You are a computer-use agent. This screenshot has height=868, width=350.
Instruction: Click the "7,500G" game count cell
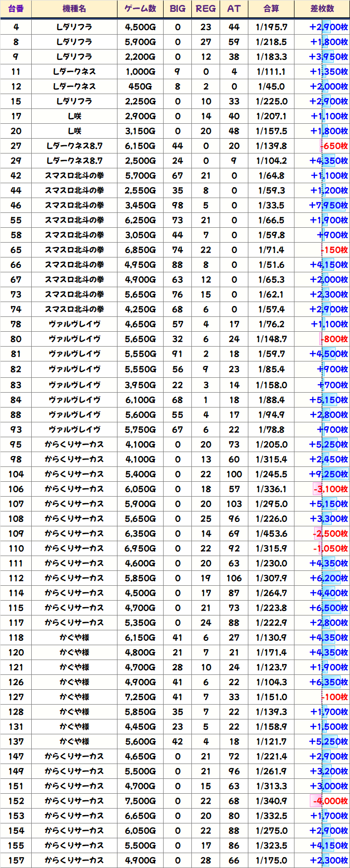[x=140, y=801]
